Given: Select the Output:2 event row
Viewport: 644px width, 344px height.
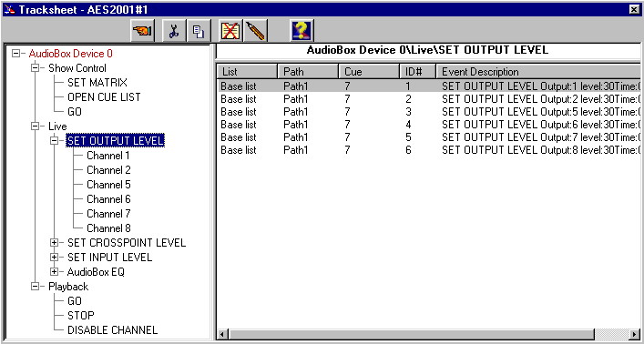Looking at the screenshot, I should (428, 99).
